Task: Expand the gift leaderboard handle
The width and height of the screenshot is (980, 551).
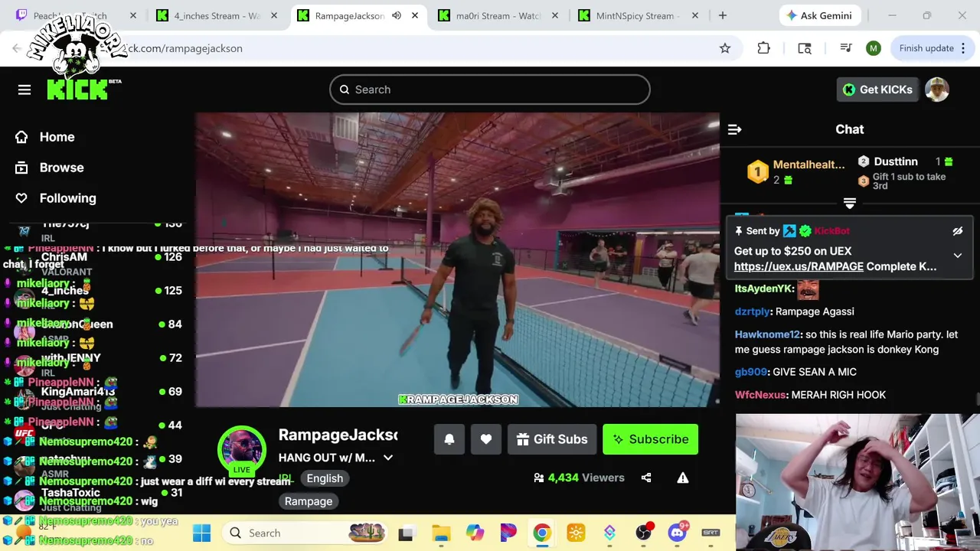Action: [x=849, y=203]
